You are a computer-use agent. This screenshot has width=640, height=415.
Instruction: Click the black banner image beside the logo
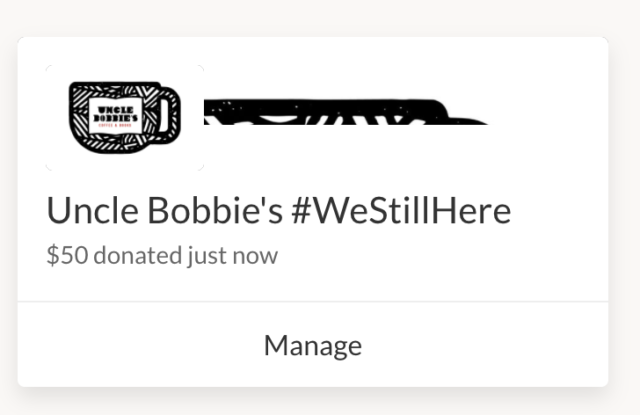point(346,112)
